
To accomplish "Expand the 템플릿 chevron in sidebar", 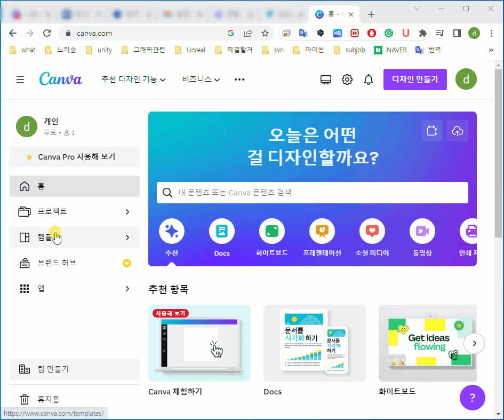I will [x=127, y=237].
